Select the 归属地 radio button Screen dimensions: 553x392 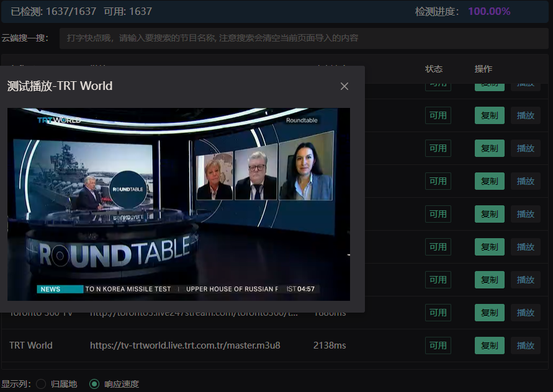(41, 384)
